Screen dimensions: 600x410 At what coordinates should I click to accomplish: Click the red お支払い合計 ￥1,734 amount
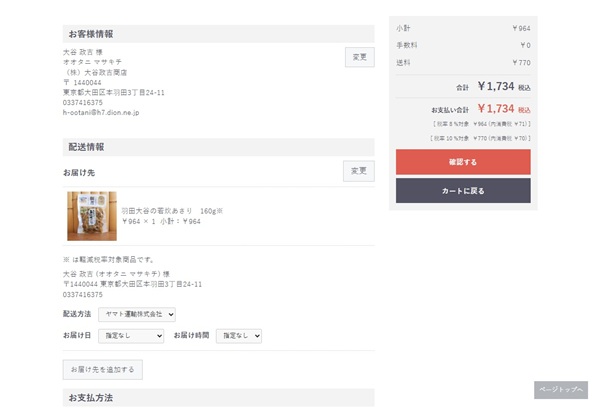click(495, 109)
